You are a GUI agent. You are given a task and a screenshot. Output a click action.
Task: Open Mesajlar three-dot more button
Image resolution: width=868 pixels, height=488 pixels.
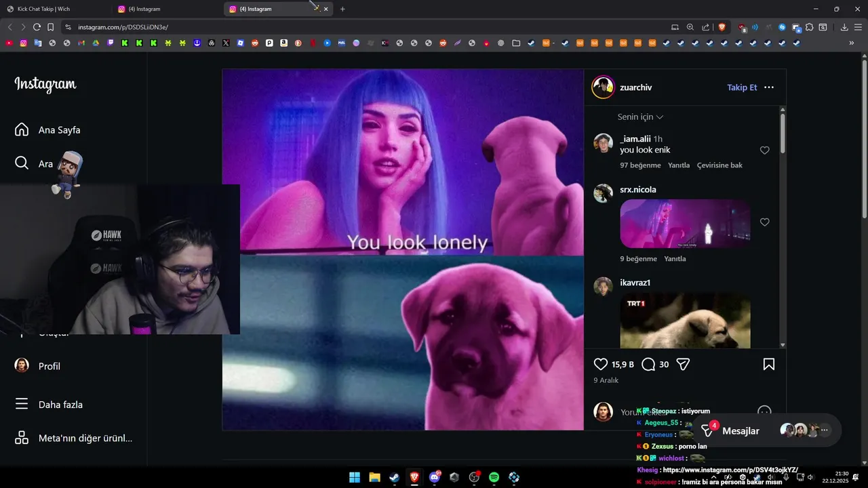[x=825, y=430]
